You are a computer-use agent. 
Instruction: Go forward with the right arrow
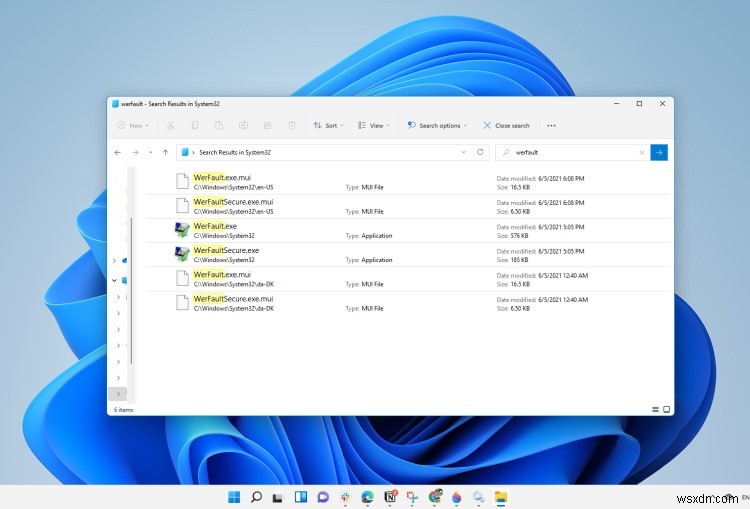coord(135,153)
